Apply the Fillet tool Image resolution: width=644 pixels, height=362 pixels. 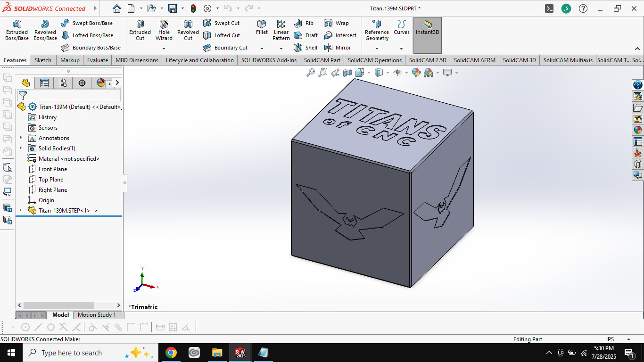262,27
